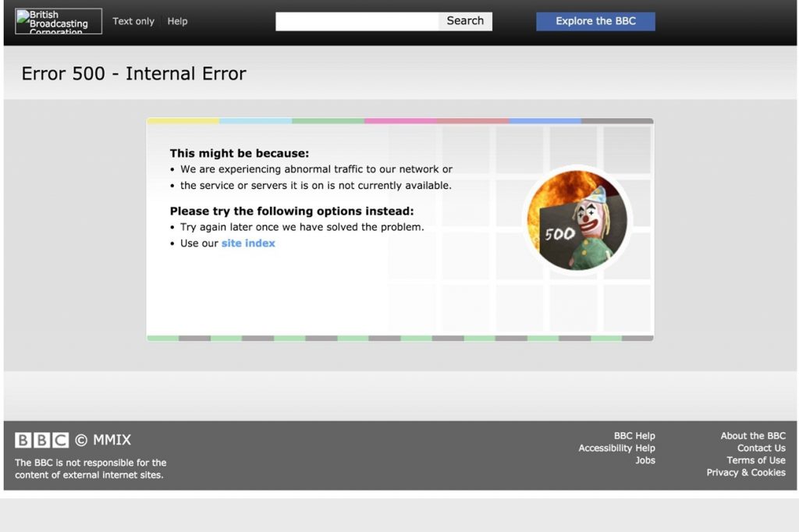Open the Help link in header
The width and height of the screenshot is (799, 532).
pyautogui.click(x=177, y=21)
